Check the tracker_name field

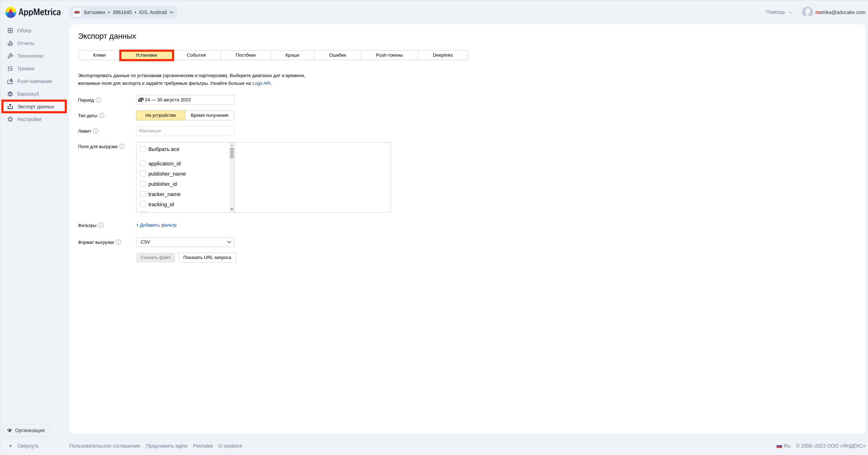[x=143, y=194]
